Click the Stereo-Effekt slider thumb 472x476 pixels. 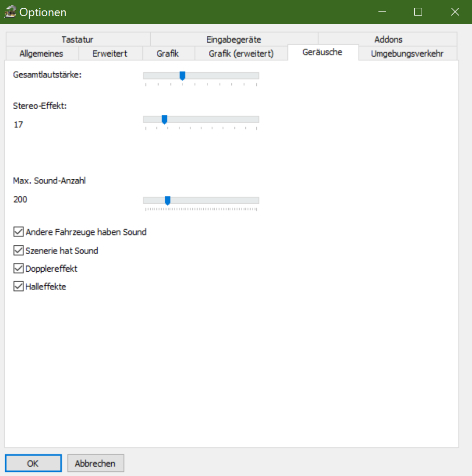coord(164,120)
